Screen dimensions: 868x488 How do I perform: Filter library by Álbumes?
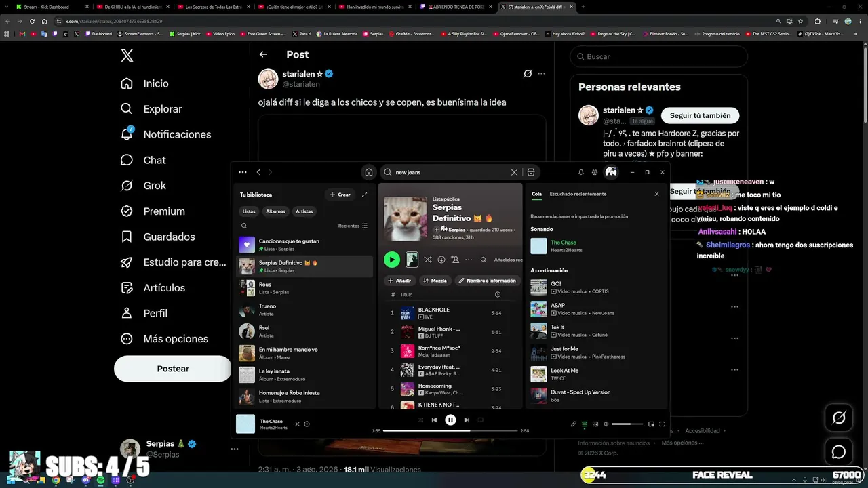275,211
